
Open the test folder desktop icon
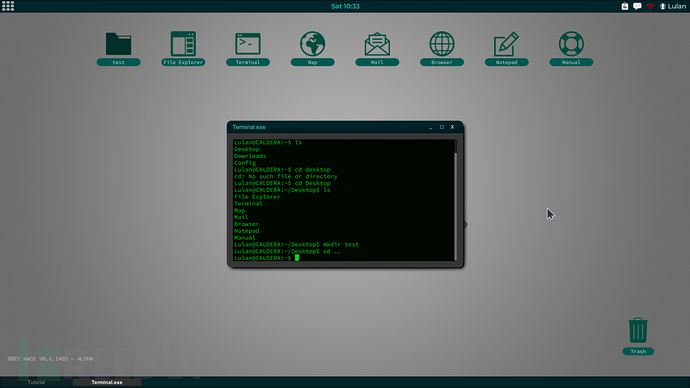(x=118, y=48)
